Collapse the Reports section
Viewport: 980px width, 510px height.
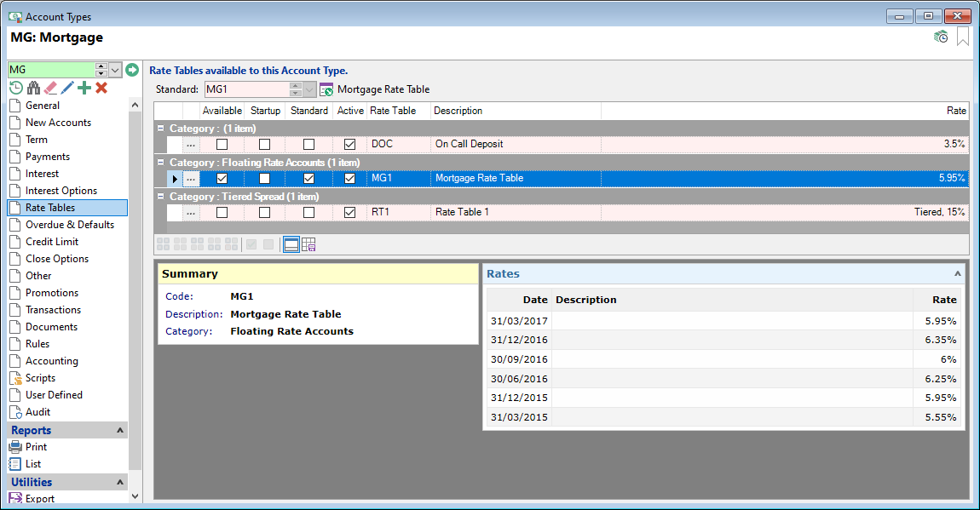coord(120,430)
